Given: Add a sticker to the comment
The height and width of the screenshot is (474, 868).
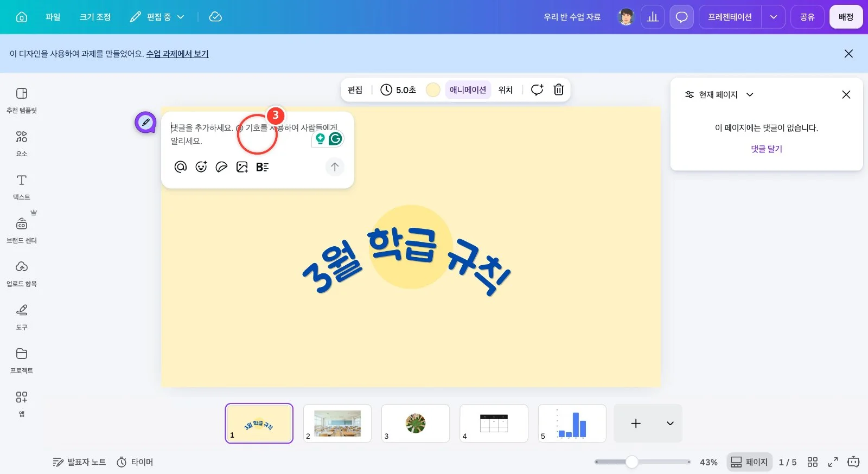Looking at the screenshot, I should (221, 166).
